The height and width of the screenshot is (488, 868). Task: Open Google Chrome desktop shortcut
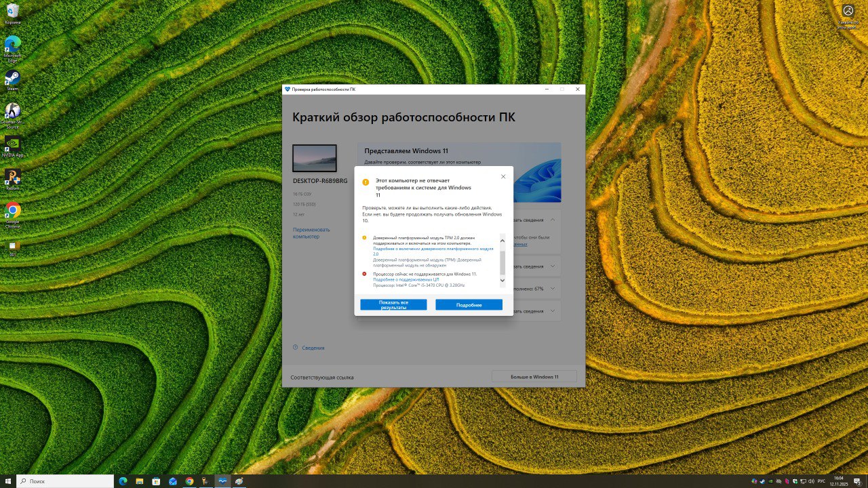coord(12,211)
